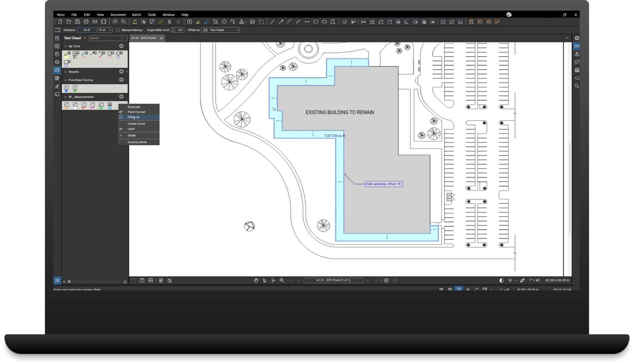Click the Print icon in the toolbar
The width and height of the screenshot is (634, 364).
click(x=86, y=22)
